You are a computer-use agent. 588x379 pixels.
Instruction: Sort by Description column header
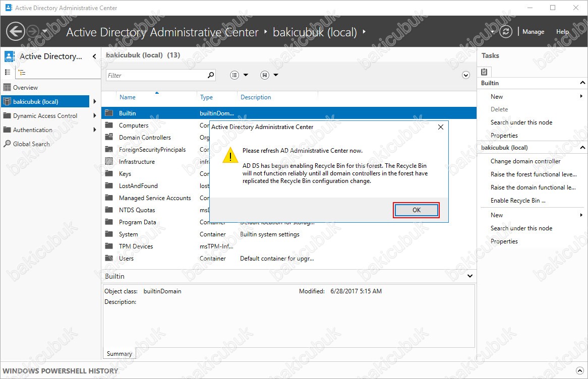[x=256, y=97]
